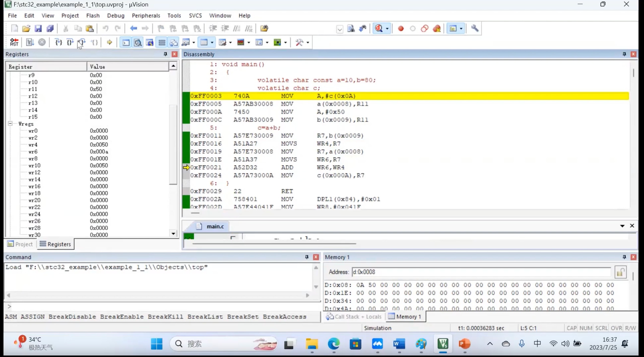Open the Flash menu
Screen dimensions: 644x357
pyautogui.click(x=93, y=15)
